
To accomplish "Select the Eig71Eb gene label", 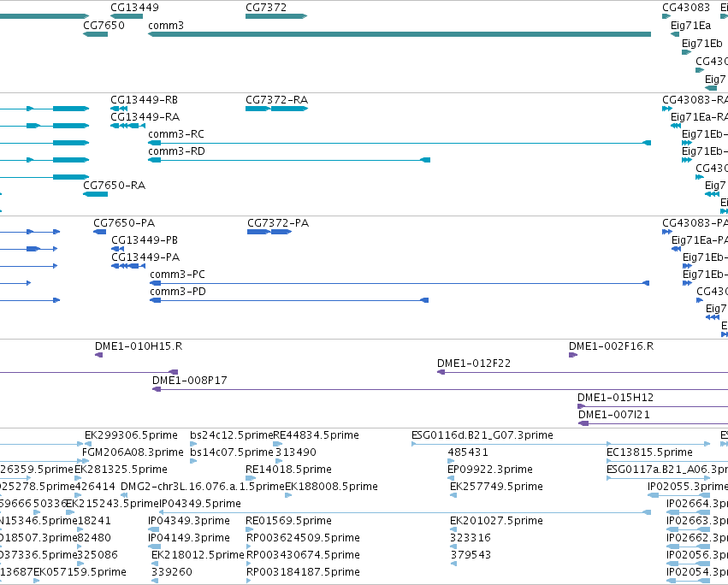I will pos(702,44).
